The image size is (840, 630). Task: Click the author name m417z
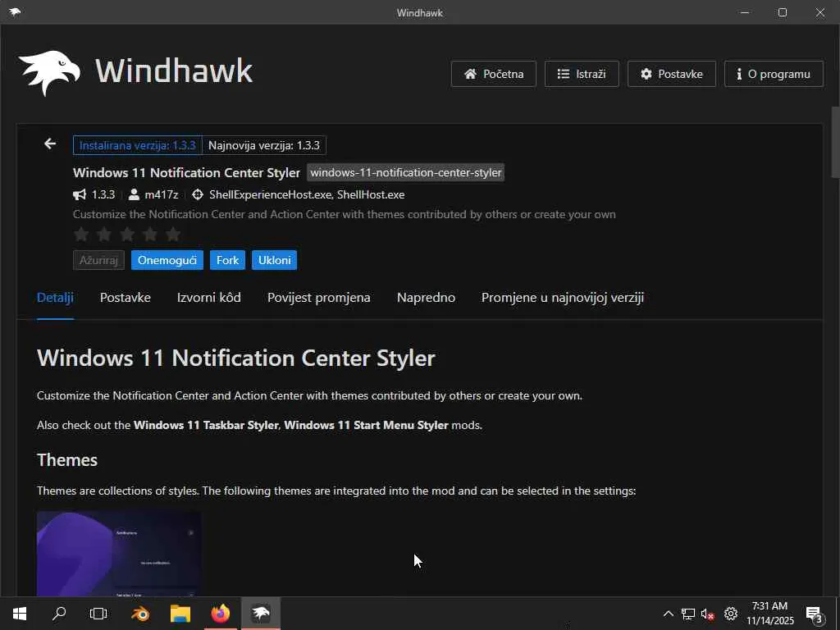(162, 194)
